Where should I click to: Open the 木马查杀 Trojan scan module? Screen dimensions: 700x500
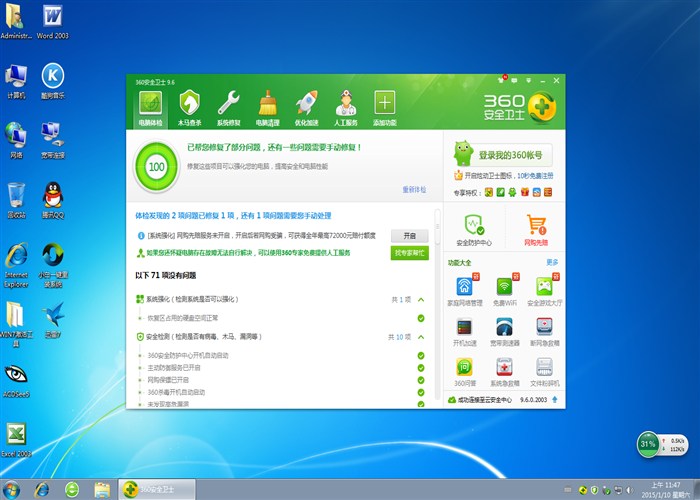tap(190, 106)
